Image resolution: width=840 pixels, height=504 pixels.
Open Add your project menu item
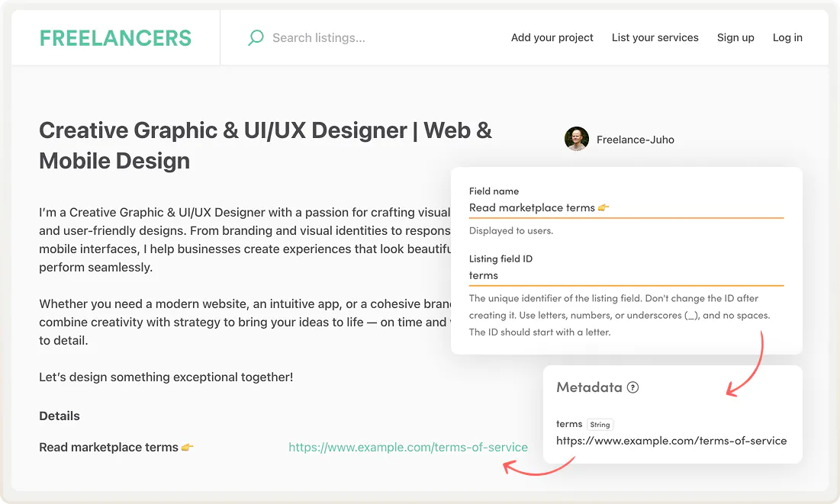click(x=552, y=37)
